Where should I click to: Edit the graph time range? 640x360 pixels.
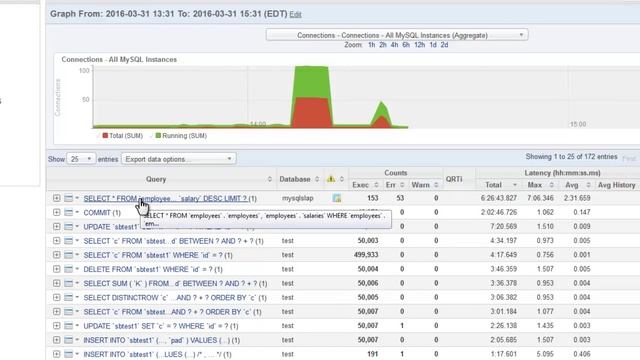pos(295,14)
